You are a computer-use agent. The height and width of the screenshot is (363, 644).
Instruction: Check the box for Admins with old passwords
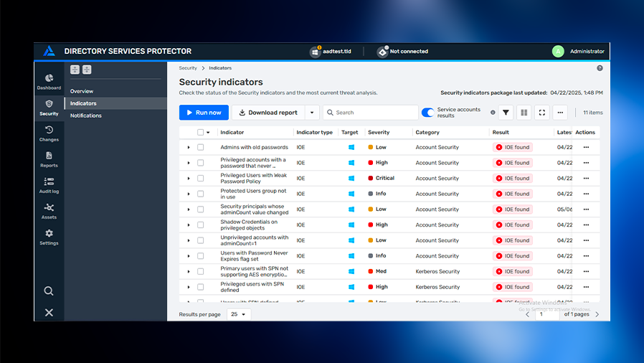click(x=201, y=148)
